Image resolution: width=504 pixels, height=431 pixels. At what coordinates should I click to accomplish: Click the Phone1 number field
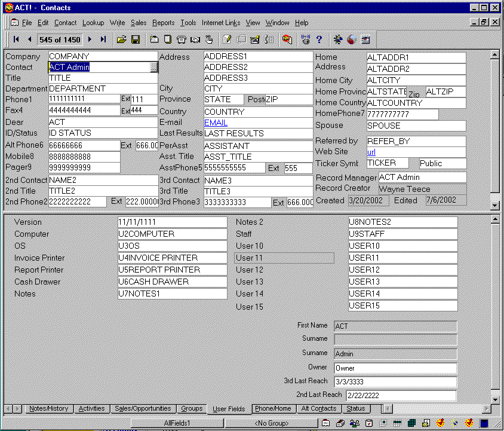[84, 99]
